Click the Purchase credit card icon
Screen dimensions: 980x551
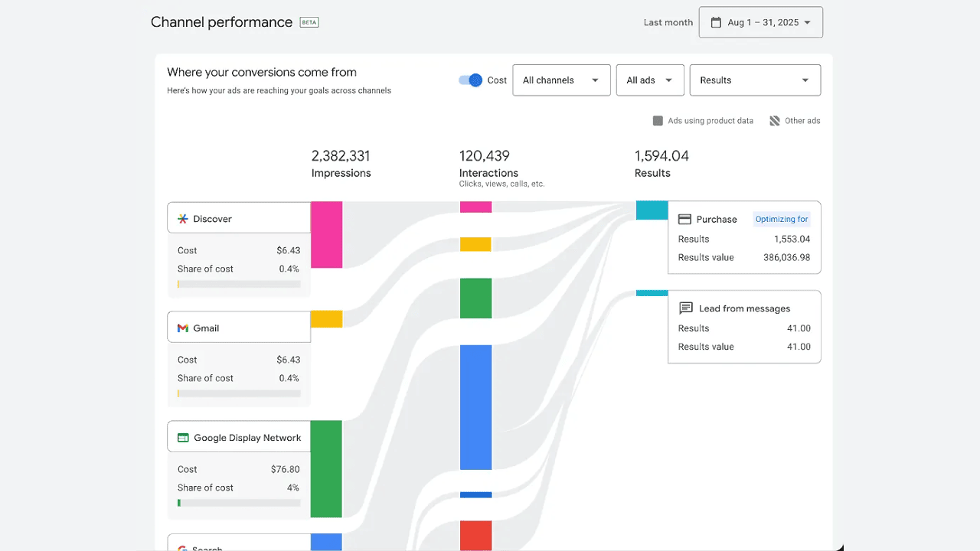(685, 220)
